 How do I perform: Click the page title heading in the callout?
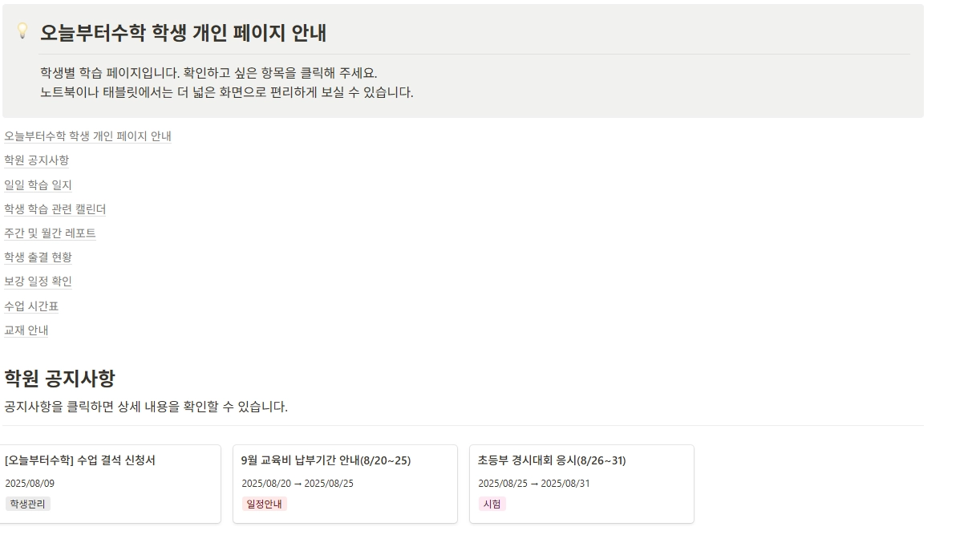[183, 33]
